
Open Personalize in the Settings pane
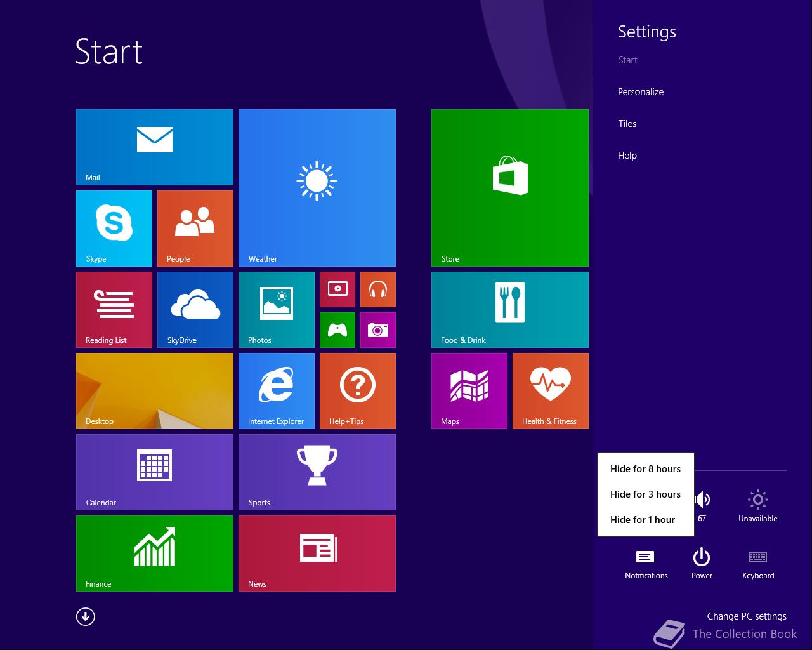(641, 92)
